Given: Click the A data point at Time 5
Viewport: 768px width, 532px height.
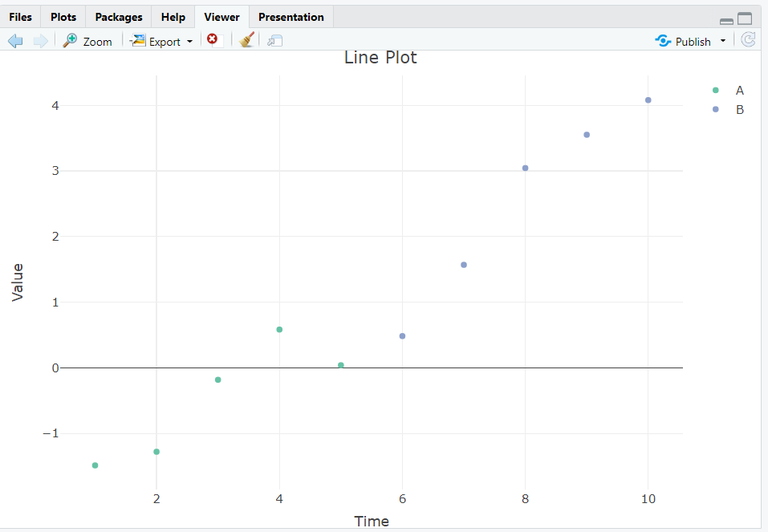Looking at the screenshot, I should click(x=341, y=365).
